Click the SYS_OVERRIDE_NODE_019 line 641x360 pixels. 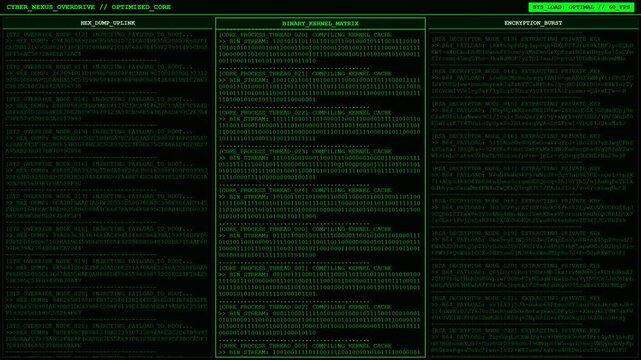(99, 262)
